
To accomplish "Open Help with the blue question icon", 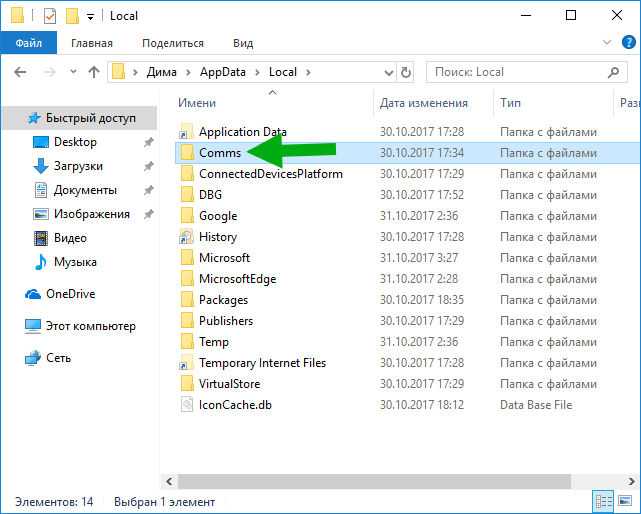I will (628, 43).
